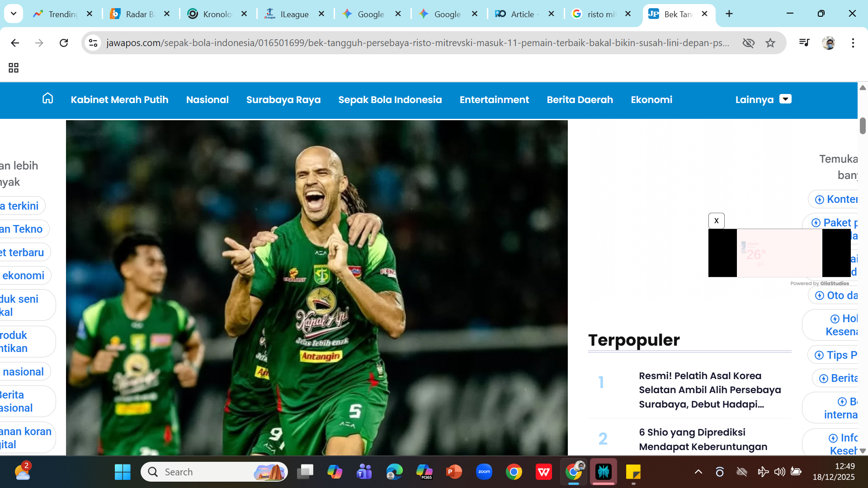Open clock and date 12:49 panel
868x488 pixels.
(x=834, y=472)
